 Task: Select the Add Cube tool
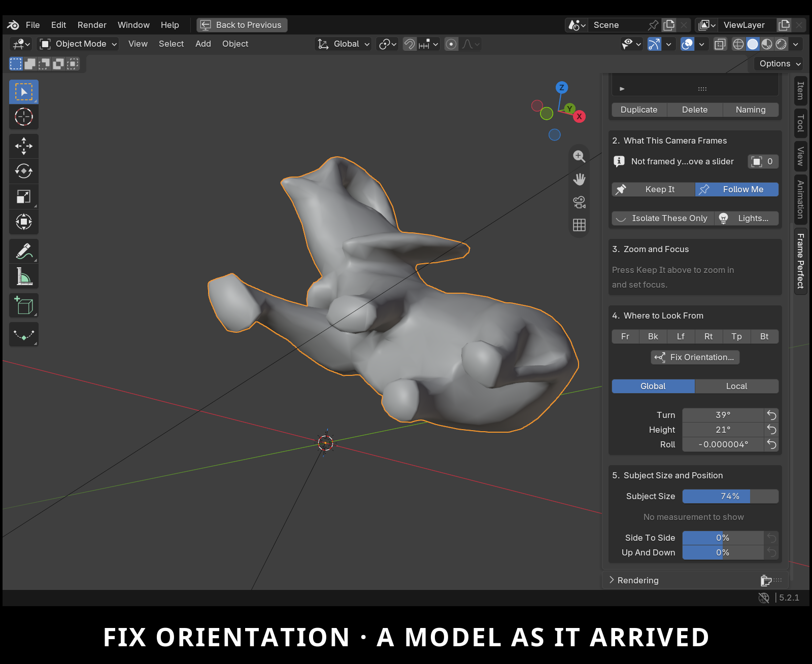click(x=24, y=305)
